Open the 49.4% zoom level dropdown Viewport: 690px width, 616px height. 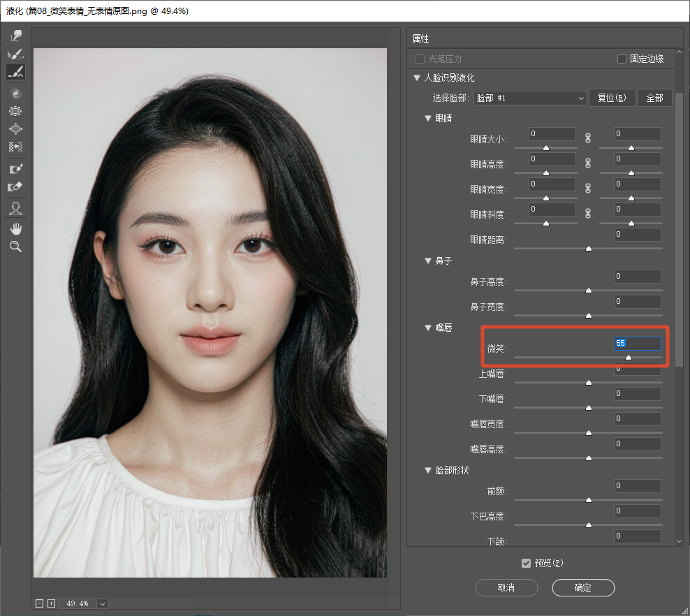click(x=103, y=603)
